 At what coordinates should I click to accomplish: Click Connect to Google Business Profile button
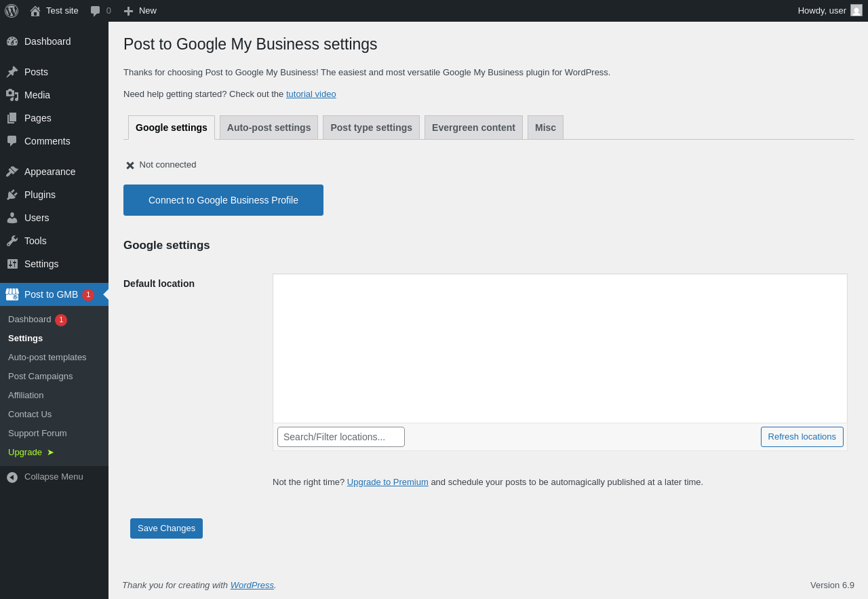point(223,200)
